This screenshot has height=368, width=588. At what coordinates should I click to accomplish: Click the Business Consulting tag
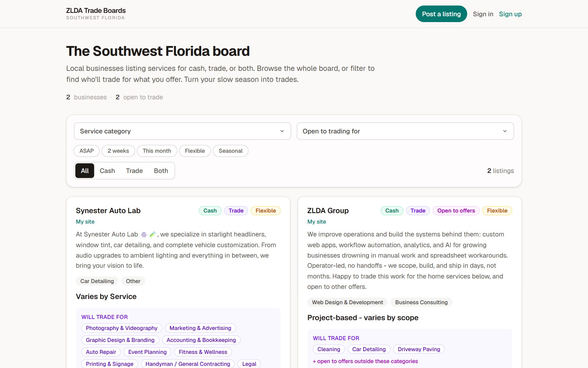(421, 302)
